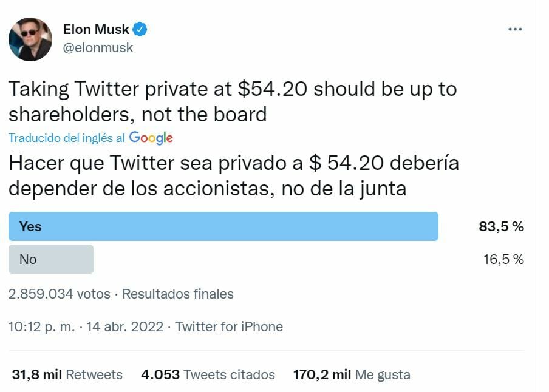Viewport: 549px width, 392px height.
Task: Click the original English tweet text
Action: [x=232, y=101]
